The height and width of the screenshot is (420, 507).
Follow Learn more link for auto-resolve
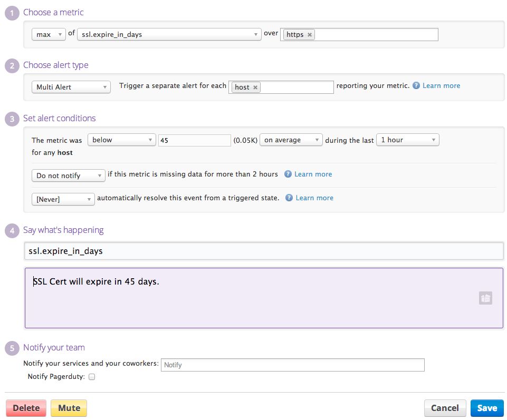314,198
